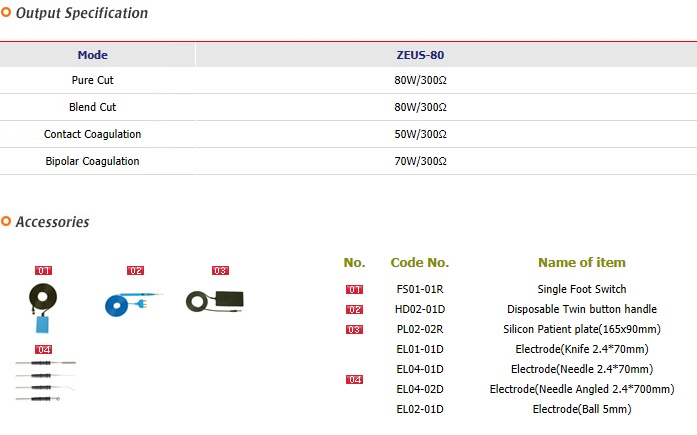Click red 02 badge above blue handle image
This screenshot has width=697, height=435.
136,271
